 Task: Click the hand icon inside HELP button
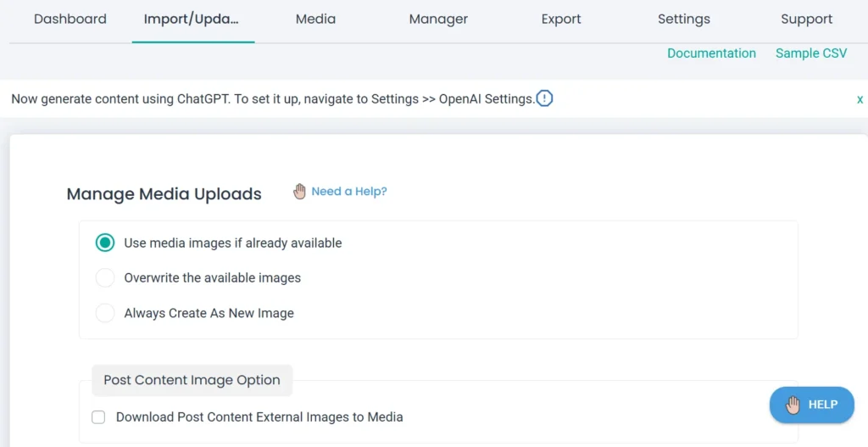[x=793, y=405]
